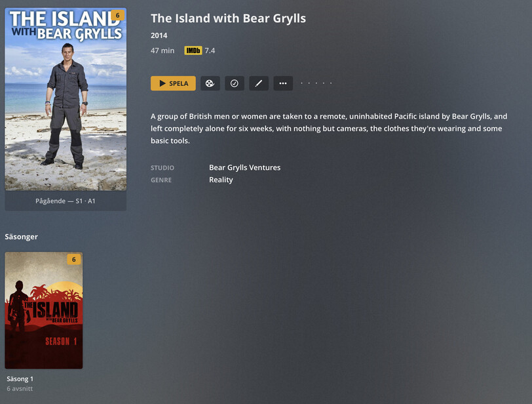Click the main show poster thumbnail

pyautogui.click(x=66, y=99)
